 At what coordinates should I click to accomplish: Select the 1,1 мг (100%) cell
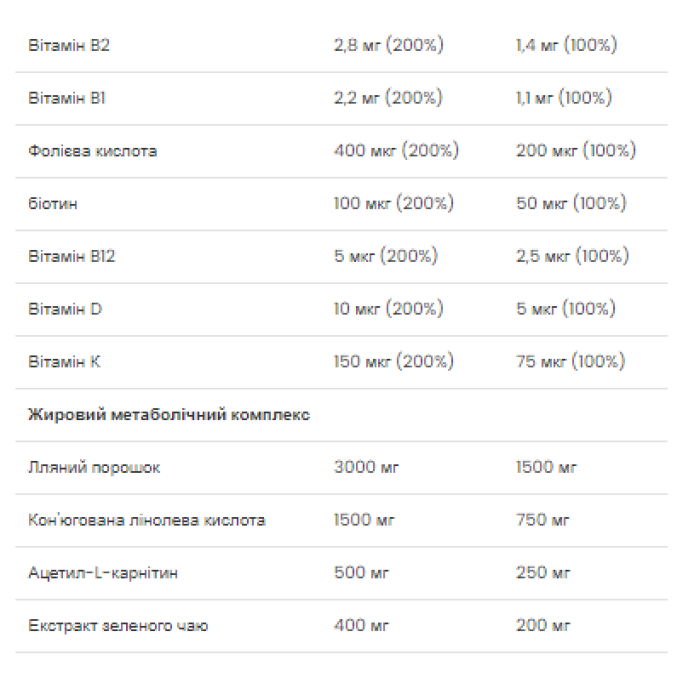point(564,99)
